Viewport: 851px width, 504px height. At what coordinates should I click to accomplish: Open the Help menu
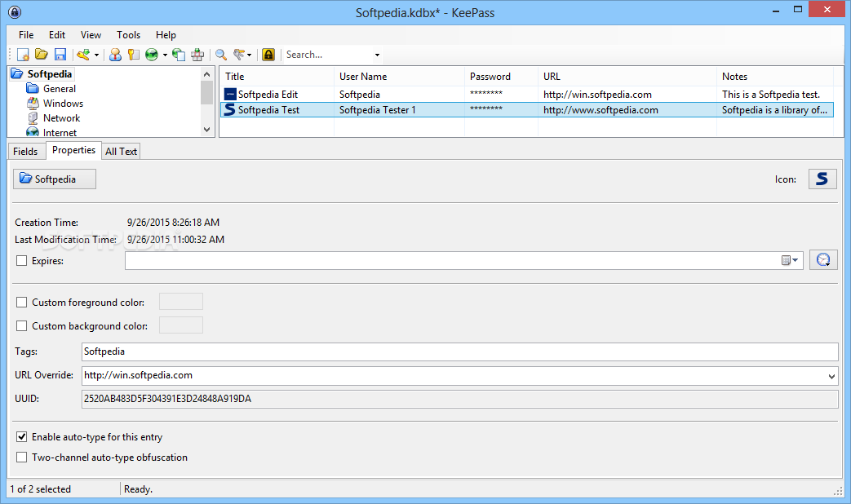[166, 35]
